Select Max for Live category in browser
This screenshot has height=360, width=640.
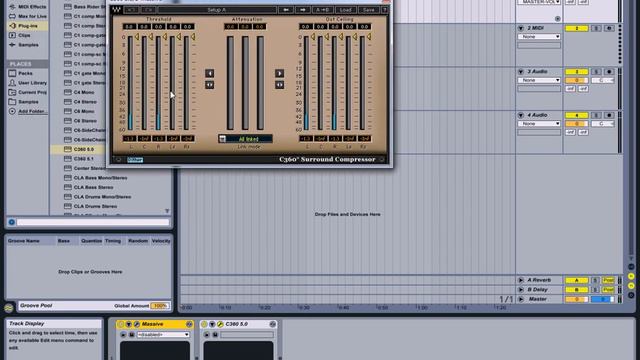pyautogui.click(x=27, y=16)
